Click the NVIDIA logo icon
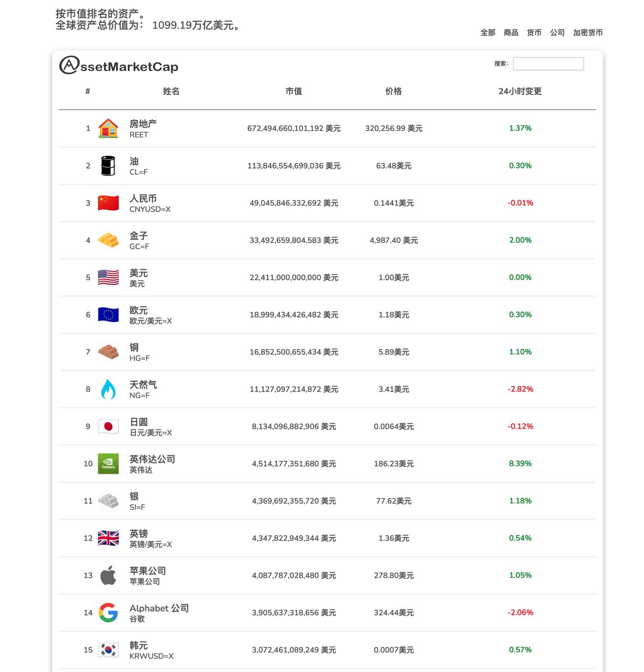The width and height of the screenshot is (644, 672). 108,464
